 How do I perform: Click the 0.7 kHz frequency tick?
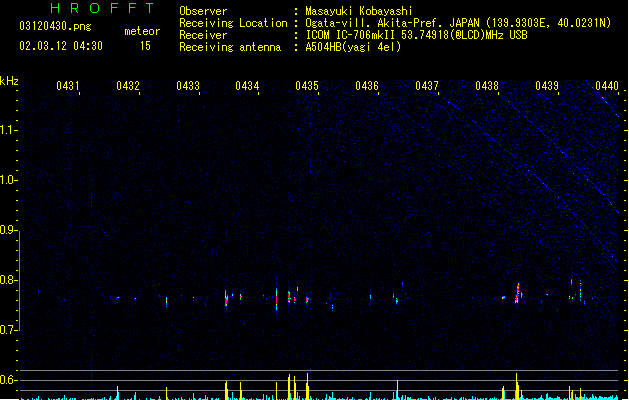8,330
